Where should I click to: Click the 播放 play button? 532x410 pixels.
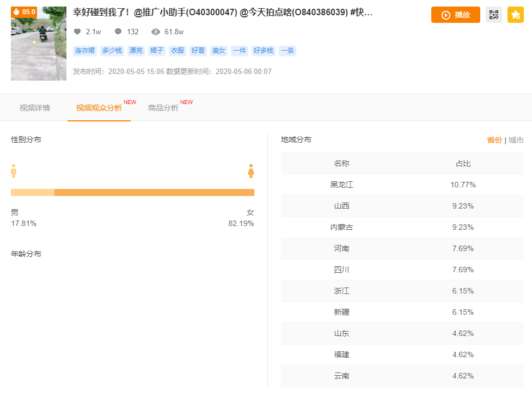click(455, 15)
